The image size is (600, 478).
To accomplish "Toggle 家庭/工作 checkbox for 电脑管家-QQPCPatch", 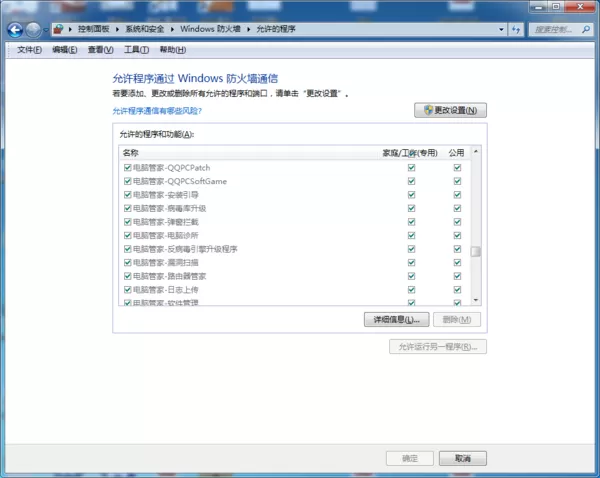I will 411,168.
